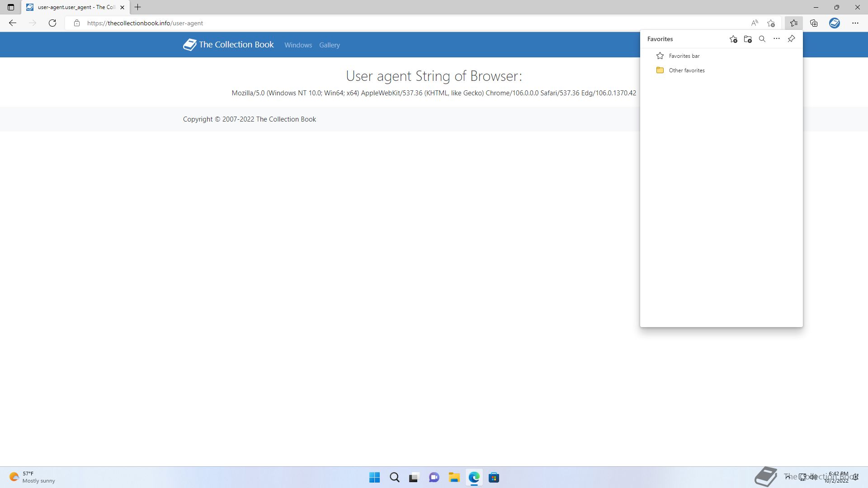Image resolution: width=868 pixels, height=488 pixels.
Task: Click The Collection Book logo link
Action: coord(228,45)
